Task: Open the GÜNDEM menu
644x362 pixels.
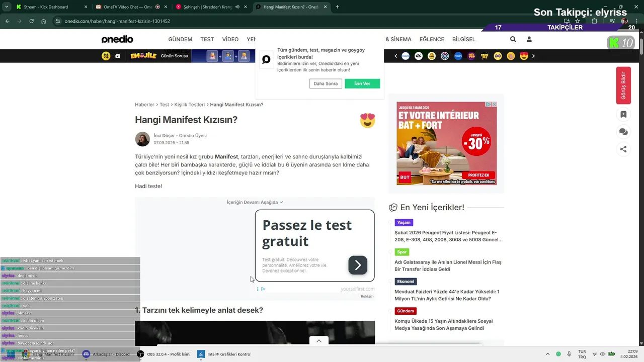Action: [x=180, y=39]
